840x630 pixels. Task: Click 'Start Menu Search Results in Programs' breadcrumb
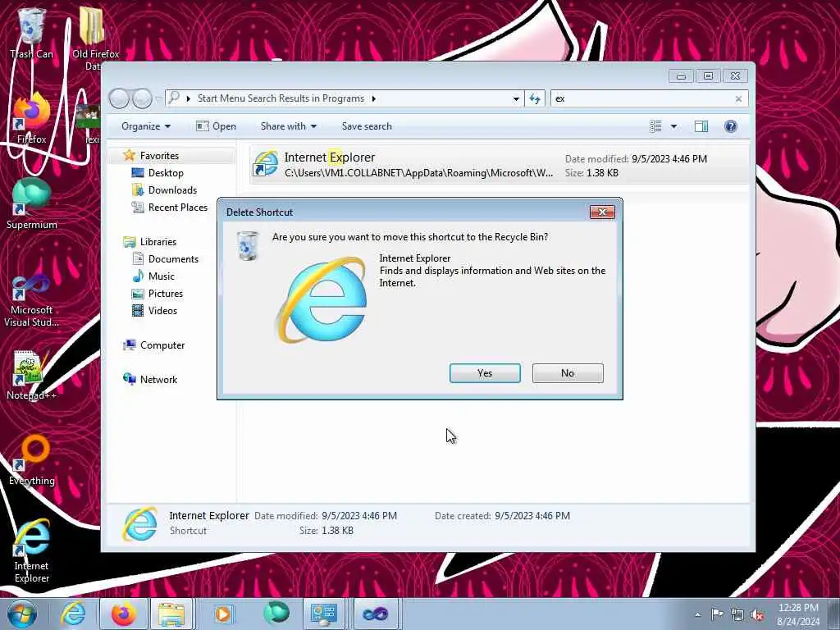[x=281, y=98]
